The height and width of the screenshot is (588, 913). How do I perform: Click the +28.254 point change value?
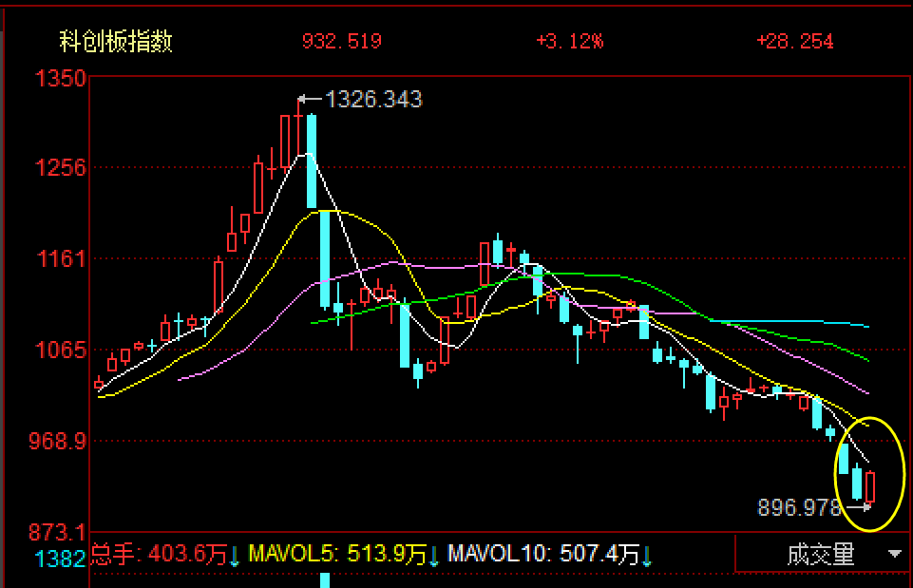click(795, 42)
